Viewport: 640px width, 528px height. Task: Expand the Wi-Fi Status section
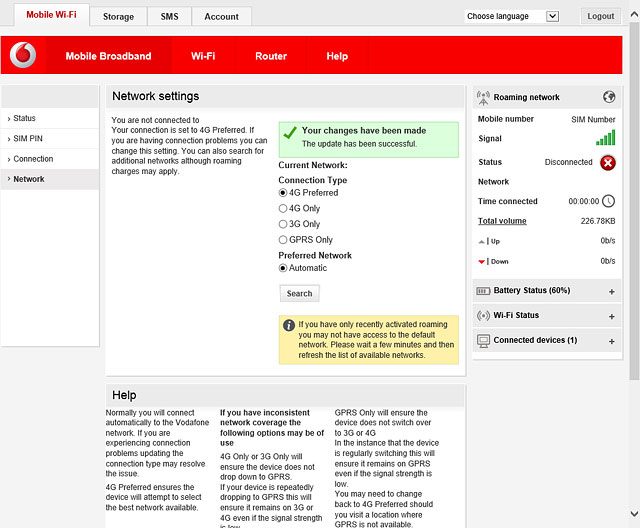click(x=611, y=317)
